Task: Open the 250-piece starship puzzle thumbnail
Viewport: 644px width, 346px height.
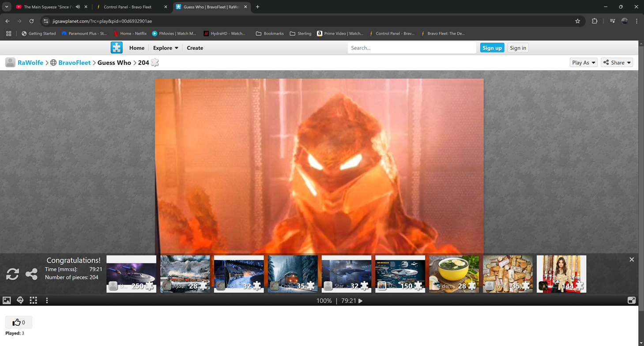Action: point(131,274)
